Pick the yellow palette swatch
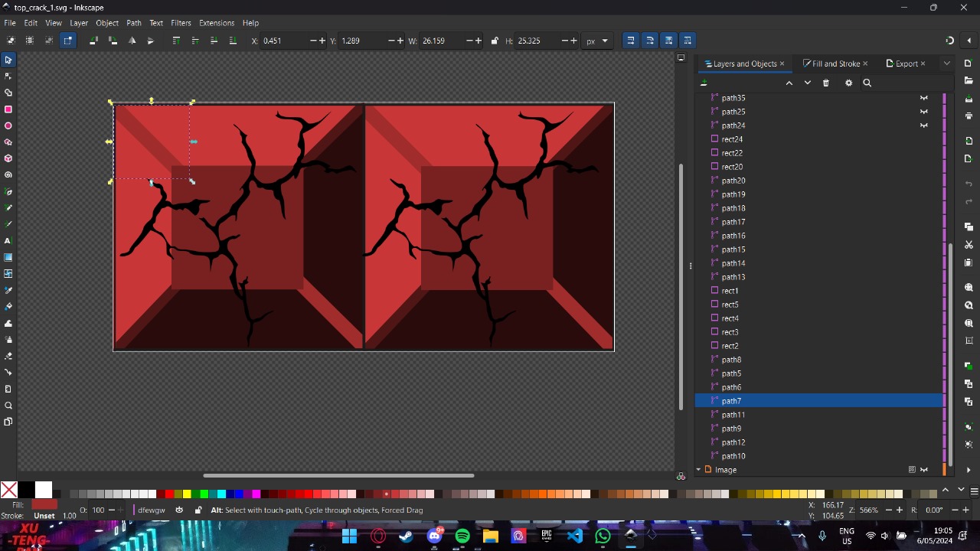980x551 pixels. [x=187, y=494]
